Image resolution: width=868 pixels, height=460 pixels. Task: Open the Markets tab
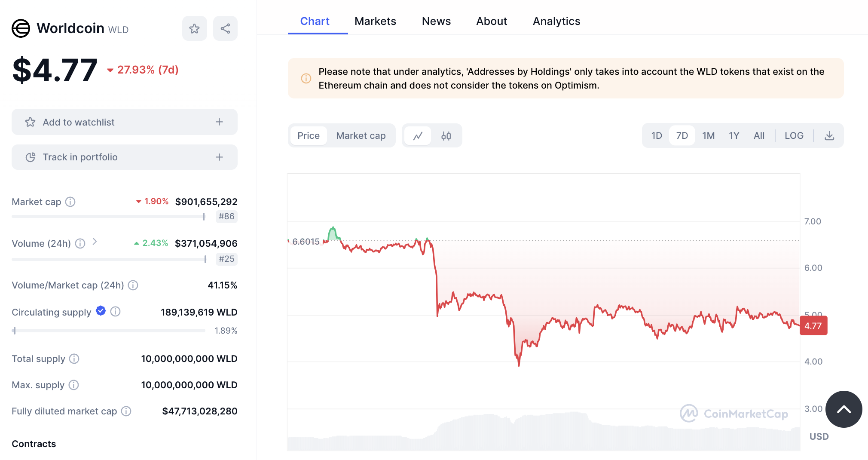[375, 21]
